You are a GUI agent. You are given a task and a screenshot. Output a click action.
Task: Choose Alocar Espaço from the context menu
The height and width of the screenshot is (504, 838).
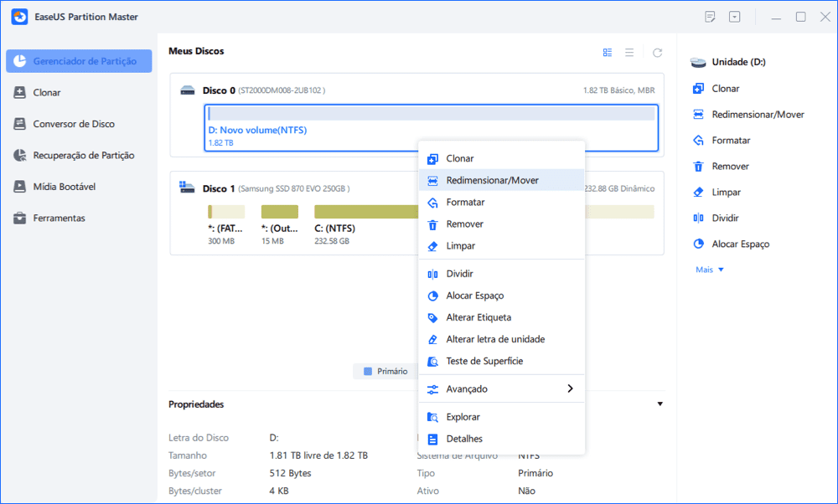coord(502,296)
